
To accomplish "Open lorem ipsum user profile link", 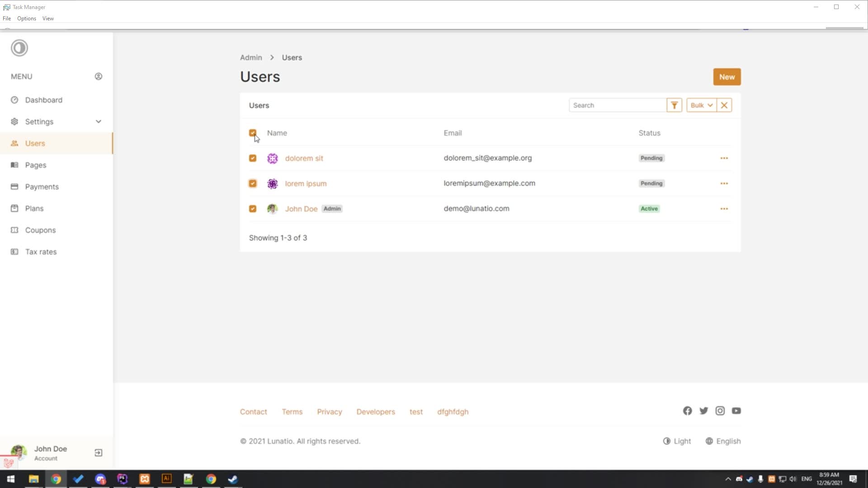I will click(x=306, y=183).
